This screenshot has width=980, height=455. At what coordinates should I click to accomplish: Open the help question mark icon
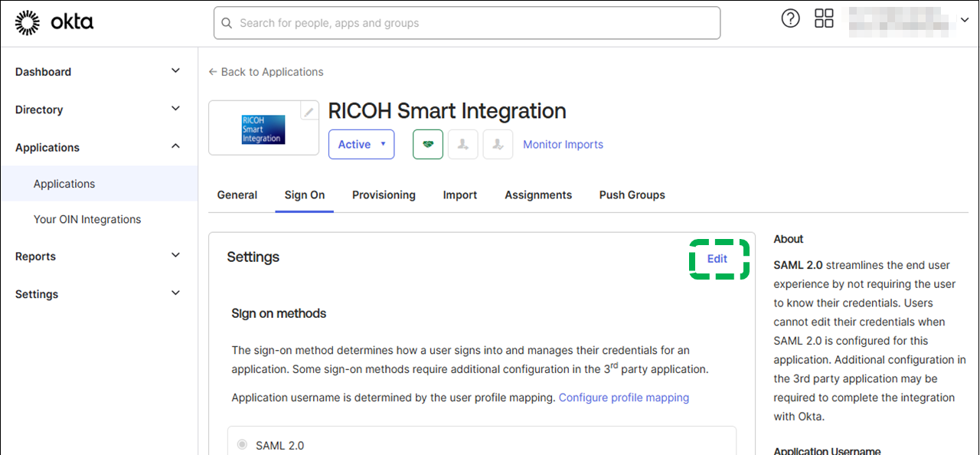click(790, 19)
